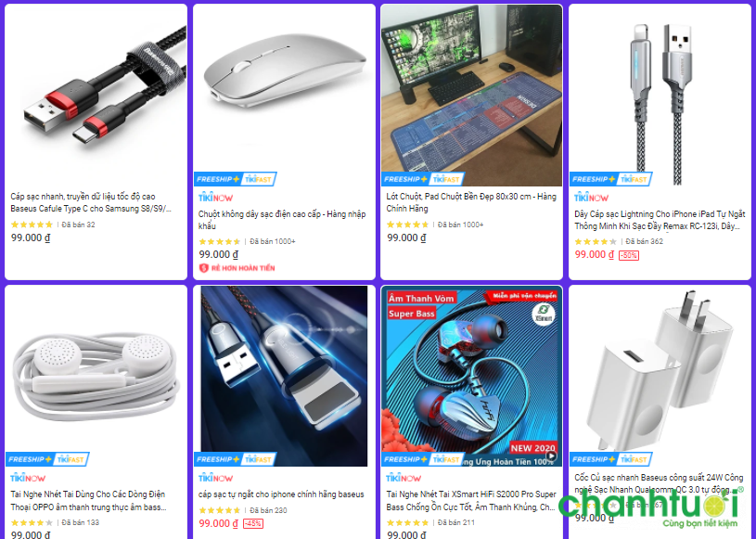Open the XSmart HiFi S2000 Pro earphone title
The image size is (756, 539).
(x=471, y=501)
